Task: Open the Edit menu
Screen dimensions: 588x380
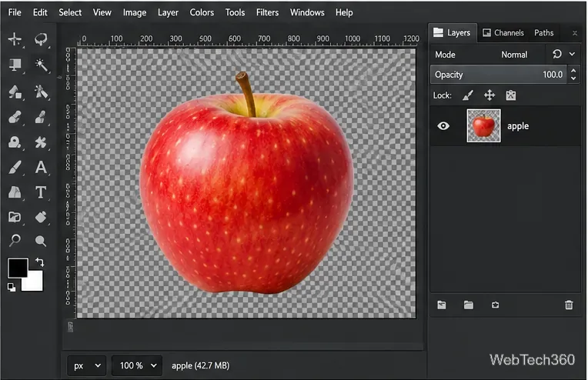Action: [40, 12]
